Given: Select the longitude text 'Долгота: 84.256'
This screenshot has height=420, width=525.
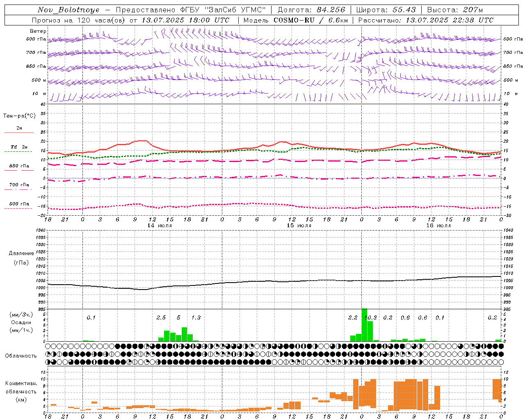Looking at the screenshot, I should pyautogui.click(x=312, y=10).
